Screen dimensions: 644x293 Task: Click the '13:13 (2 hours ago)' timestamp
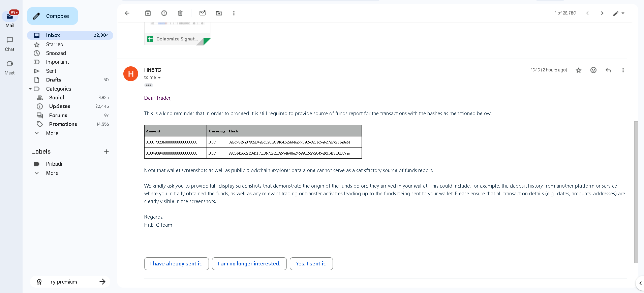[549, 70]
